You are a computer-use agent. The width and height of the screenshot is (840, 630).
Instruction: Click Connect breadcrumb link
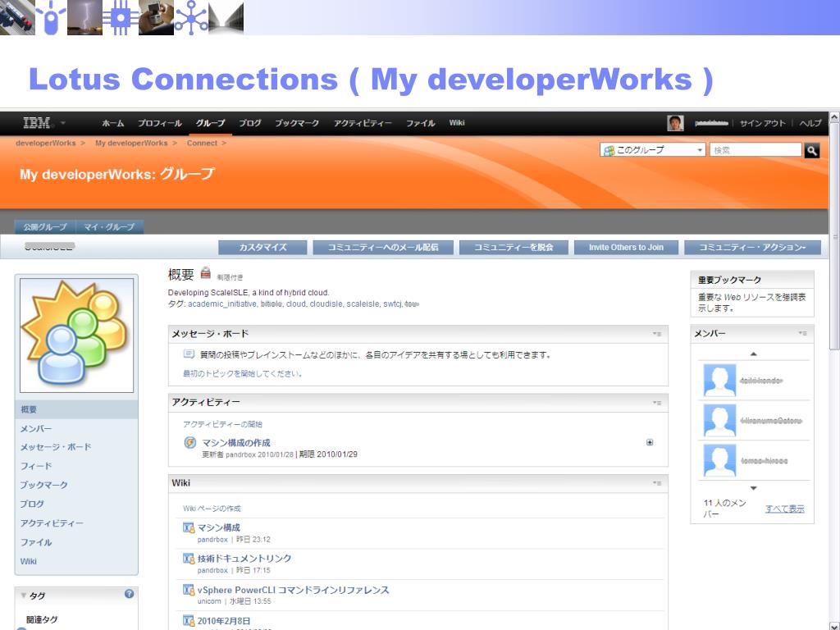tap(202, 143)
